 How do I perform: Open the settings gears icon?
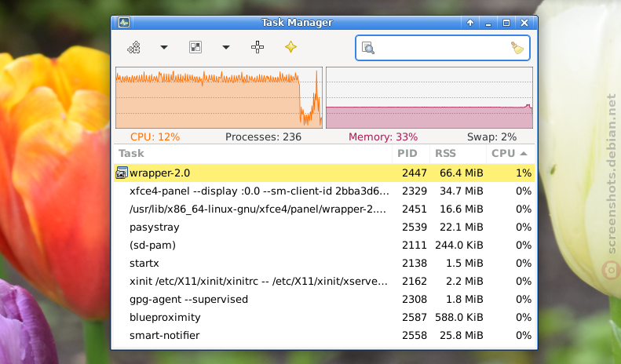coord(134,48)
